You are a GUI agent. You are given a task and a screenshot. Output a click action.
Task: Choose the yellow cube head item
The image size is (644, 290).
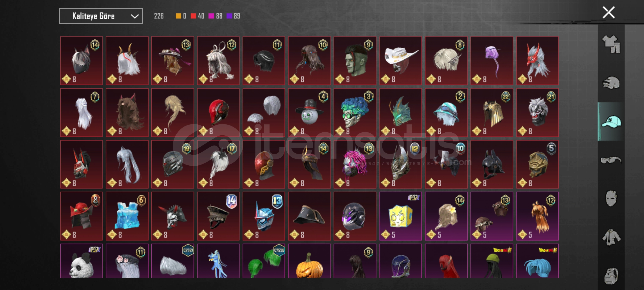tap(401, 216)
